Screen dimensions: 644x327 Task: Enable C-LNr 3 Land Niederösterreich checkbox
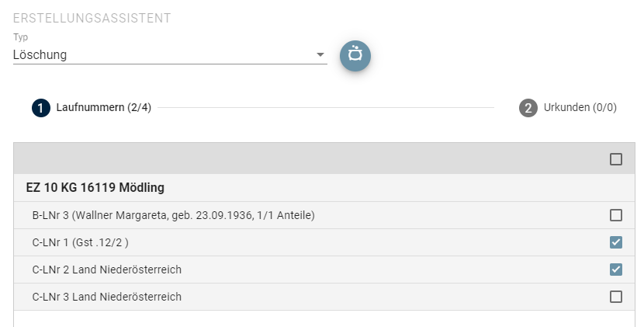[615, 297]
